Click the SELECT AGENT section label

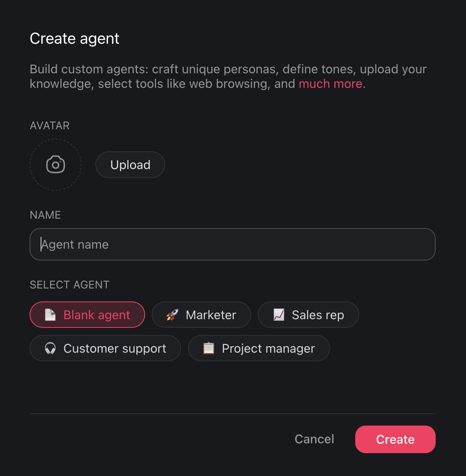point(69,284)
